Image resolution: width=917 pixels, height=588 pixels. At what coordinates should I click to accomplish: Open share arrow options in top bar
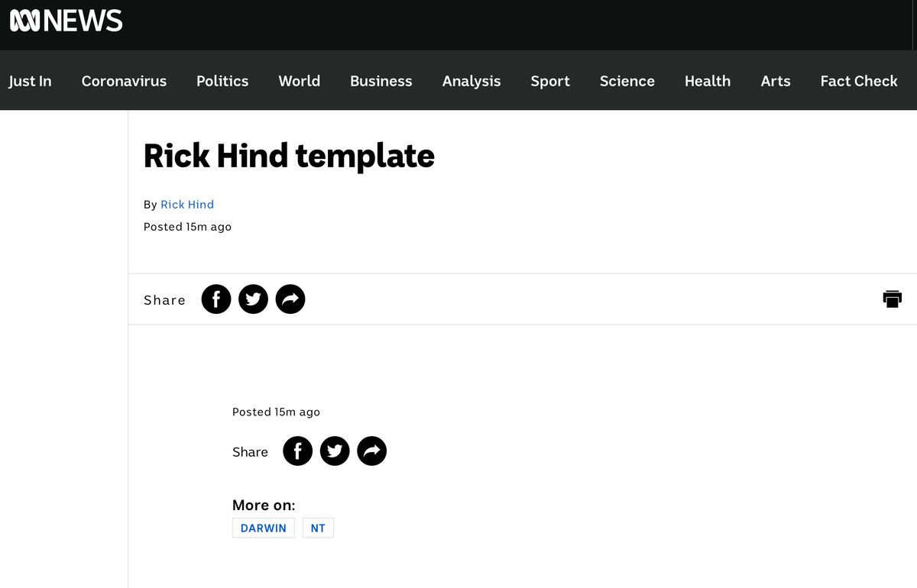(290, 299)
